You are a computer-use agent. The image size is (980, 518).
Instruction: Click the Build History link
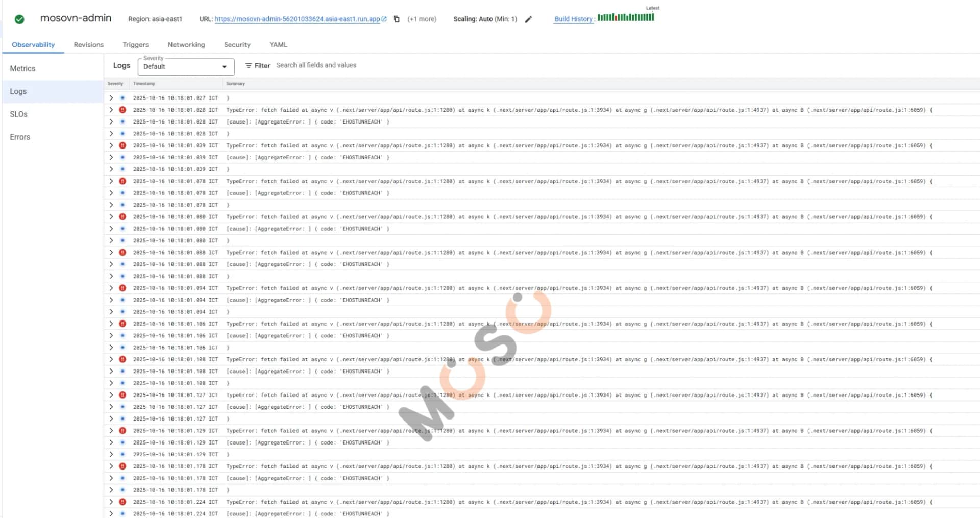pos(573,19)
